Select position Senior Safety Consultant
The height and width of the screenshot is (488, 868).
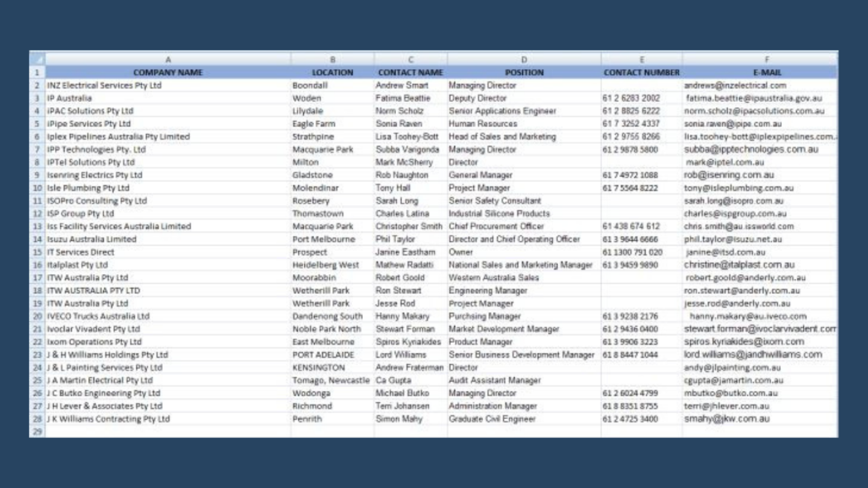(x=524, y=201)
